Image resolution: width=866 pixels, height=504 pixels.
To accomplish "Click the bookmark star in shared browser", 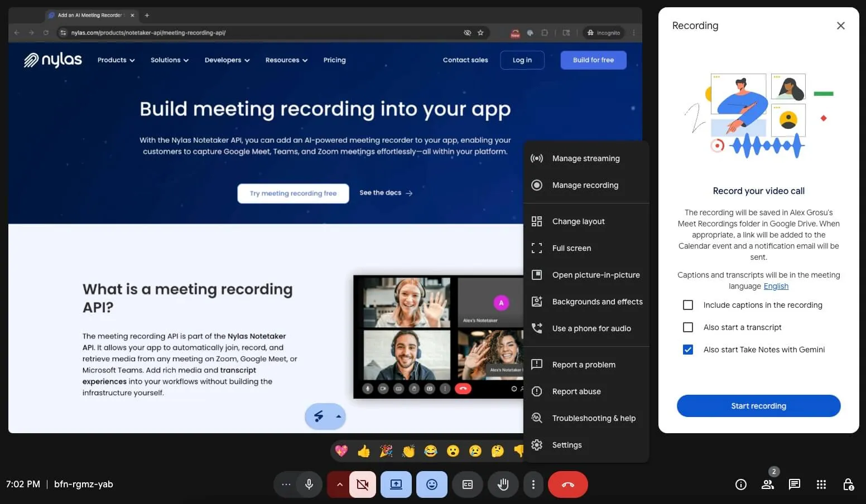I will (x=480, y=33).
